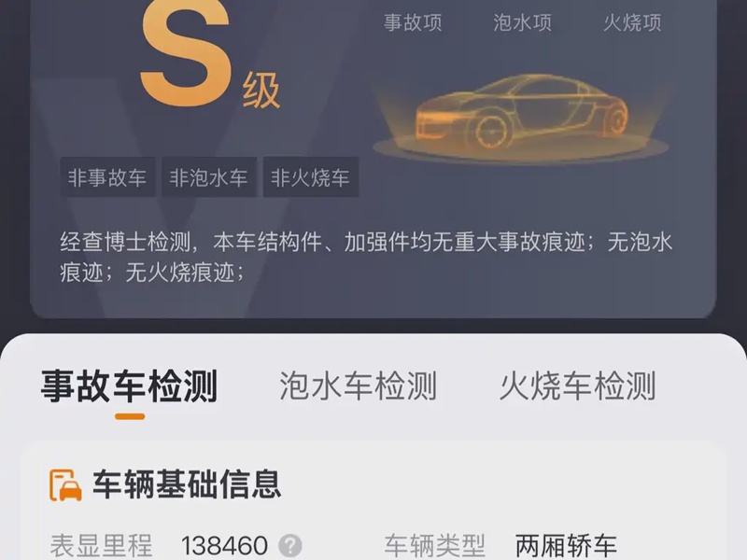Tap the orange 级 grade character

(261, 91)
